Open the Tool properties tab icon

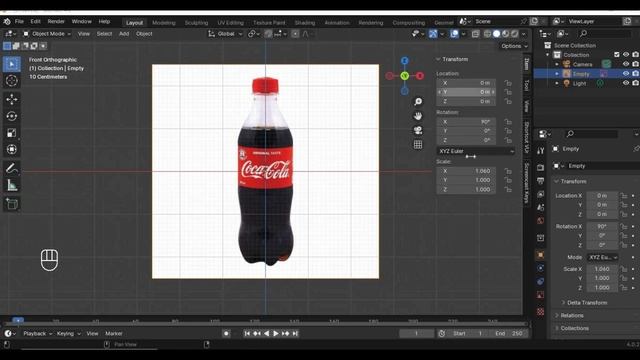click(x=540, y=151)
